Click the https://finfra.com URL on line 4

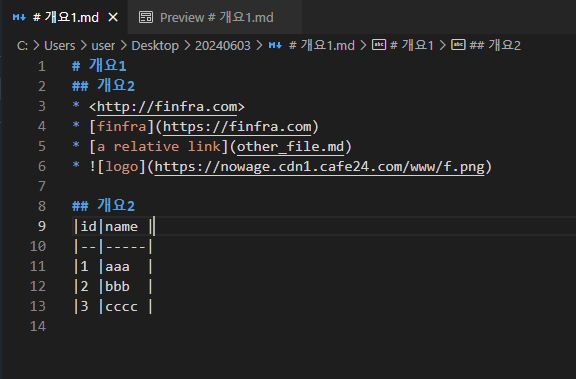(x=237, y=127)
